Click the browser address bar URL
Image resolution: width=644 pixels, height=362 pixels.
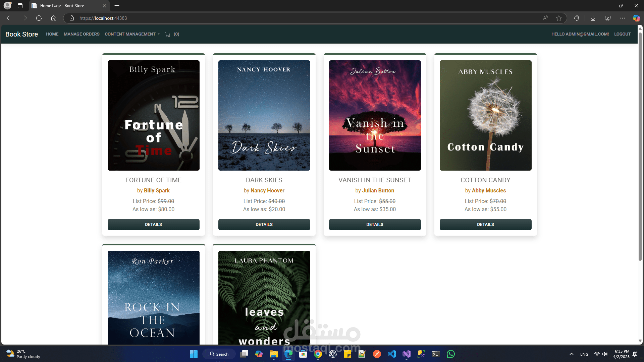click(x=103, y=18)
